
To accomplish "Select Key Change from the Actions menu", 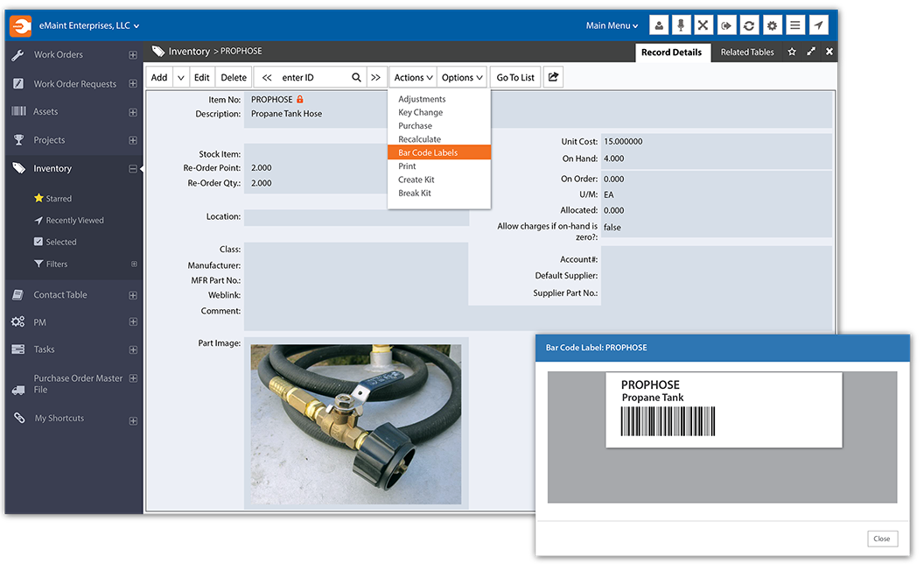I will click(420, 112).
